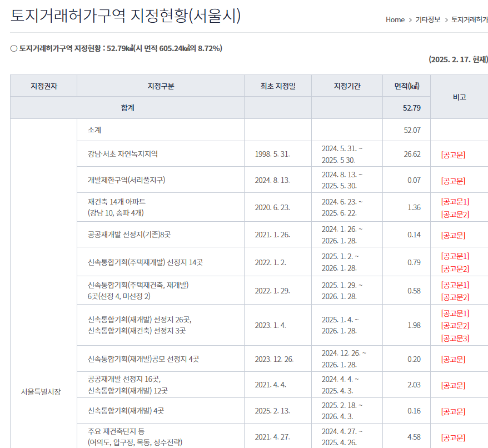488x448 pixels.
Task: Open 공고문2 for 재건축 14개 아파트
Action: (x=455, y=214)
